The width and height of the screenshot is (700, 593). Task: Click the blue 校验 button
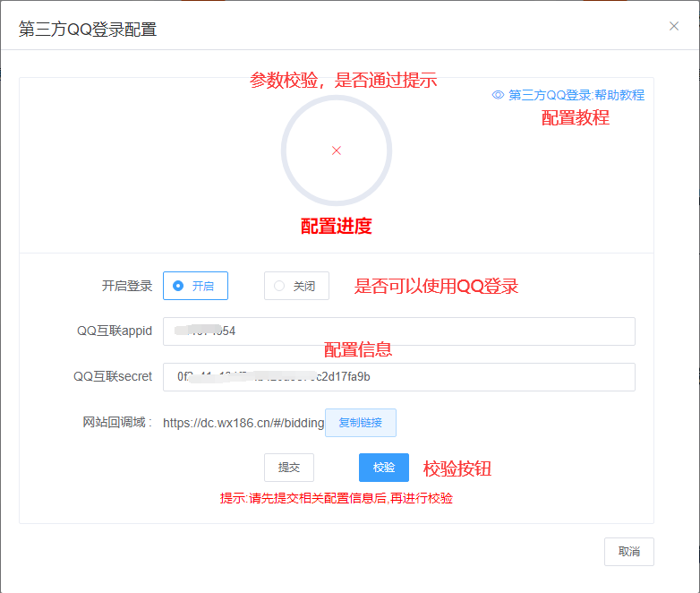point(383,468)
